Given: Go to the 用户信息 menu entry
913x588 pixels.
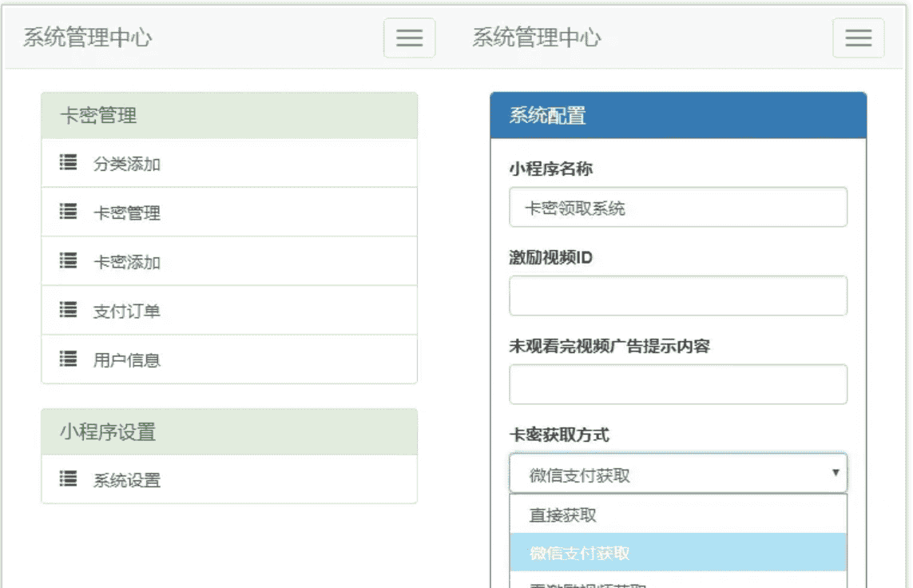Looking at the screenshot, I should point(126,360).
